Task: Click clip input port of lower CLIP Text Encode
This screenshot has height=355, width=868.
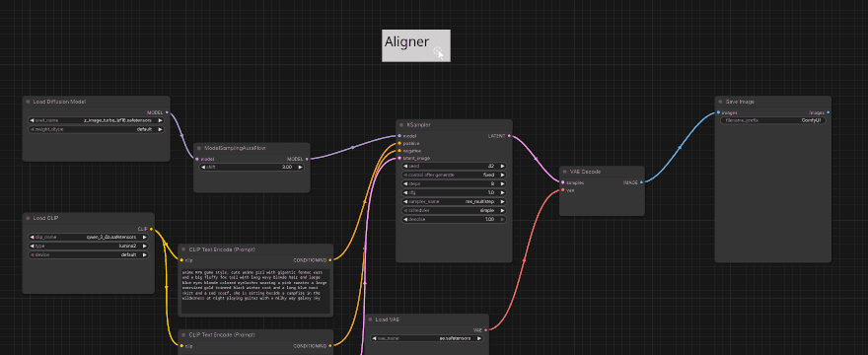Action: click(x=181, y=345)
